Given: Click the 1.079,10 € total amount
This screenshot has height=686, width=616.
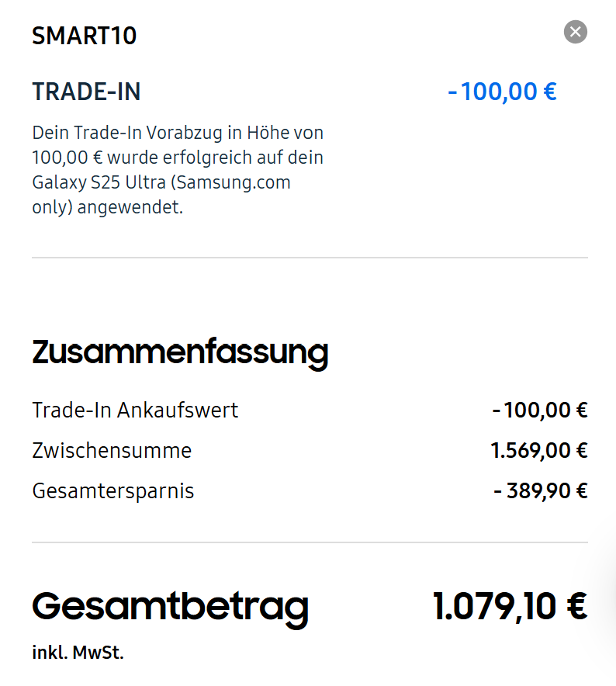Looking at the screenshot, I should [x=510, y=606].
